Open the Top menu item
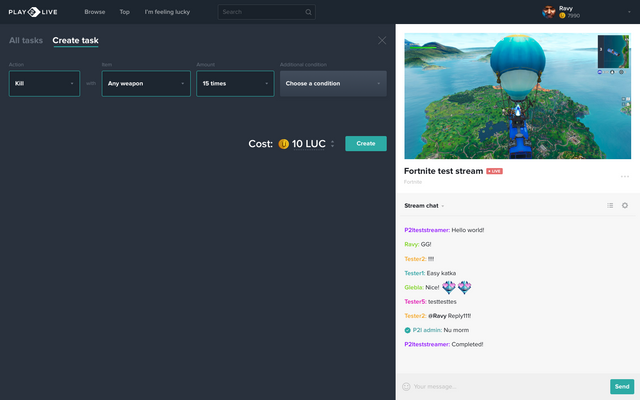Viewport: 640px width, 400px height. pos(124,12)
